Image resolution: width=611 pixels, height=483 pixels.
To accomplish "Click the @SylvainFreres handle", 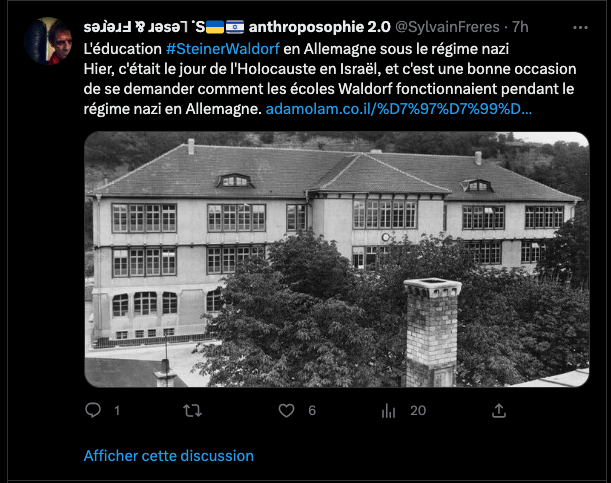I will click(447, 27).
